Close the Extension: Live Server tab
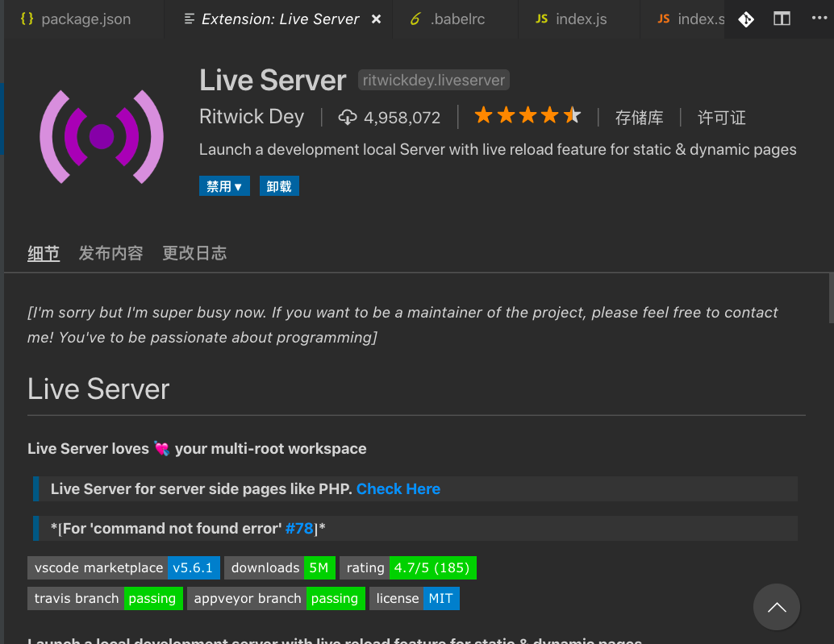 376,19
